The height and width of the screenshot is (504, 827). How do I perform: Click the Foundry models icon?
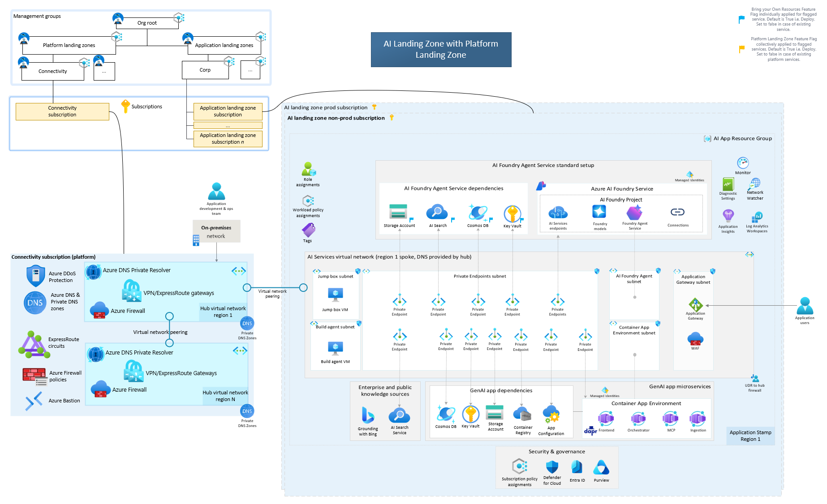point(599,212)
